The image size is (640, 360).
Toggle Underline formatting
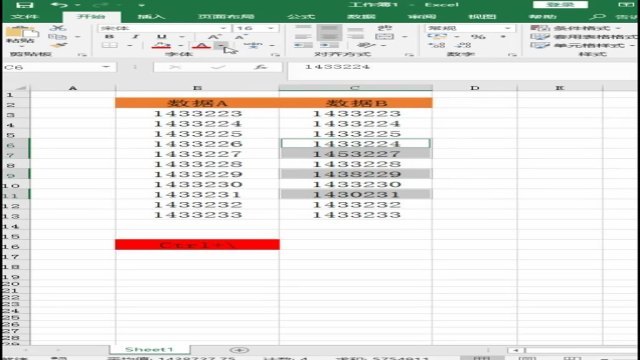coord(162,37)
